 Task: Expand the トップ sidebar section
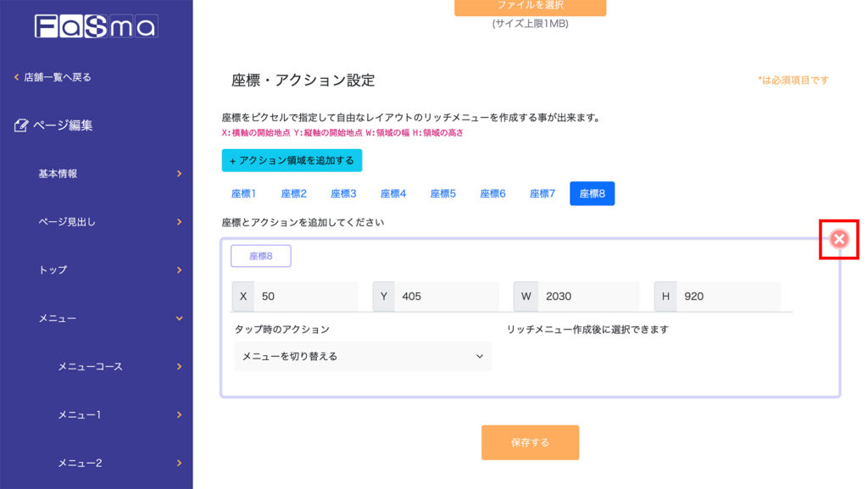[179, 270]
